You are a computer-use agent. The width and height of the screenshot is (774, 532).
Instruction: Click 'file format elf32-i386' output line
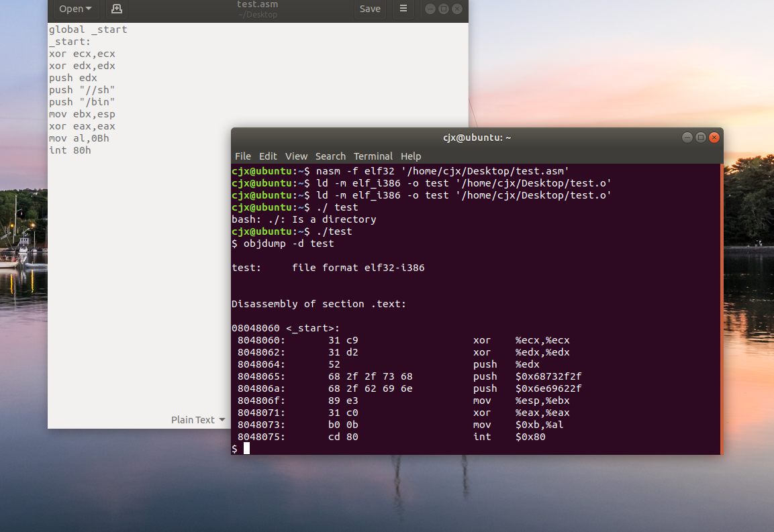pos(358,268)
